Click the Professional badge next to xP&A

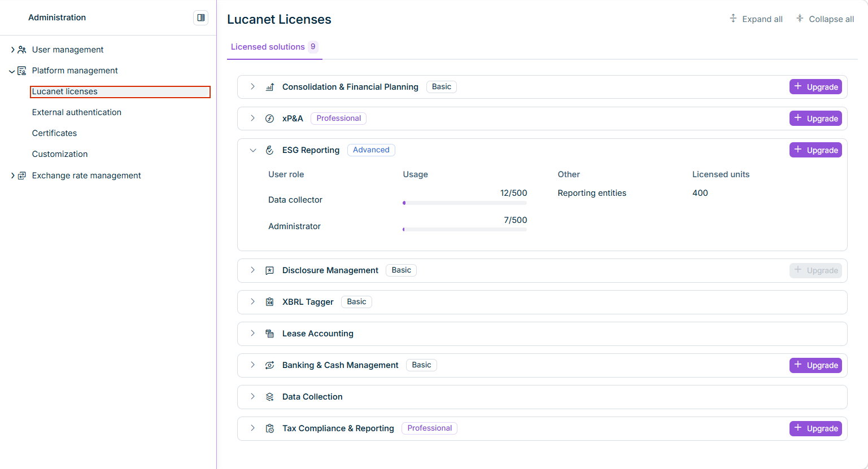pyautogui.click(x=339, y=119)
